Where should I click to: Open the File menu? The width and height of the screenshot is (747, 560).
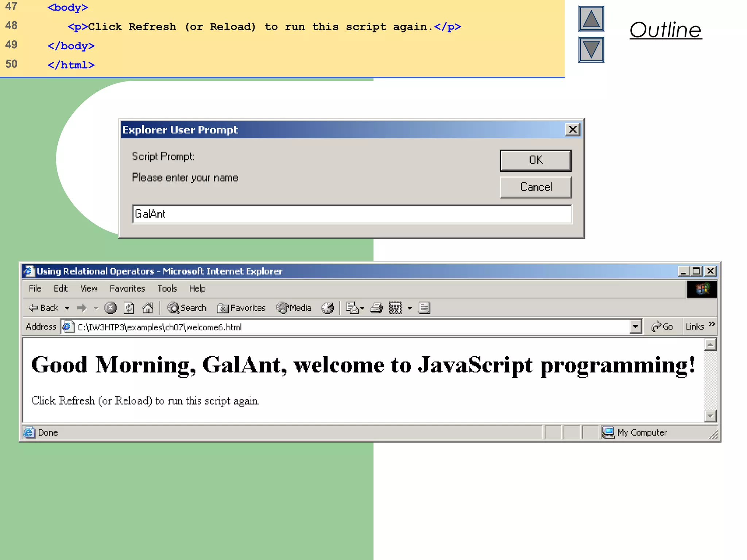pos(35,288)
